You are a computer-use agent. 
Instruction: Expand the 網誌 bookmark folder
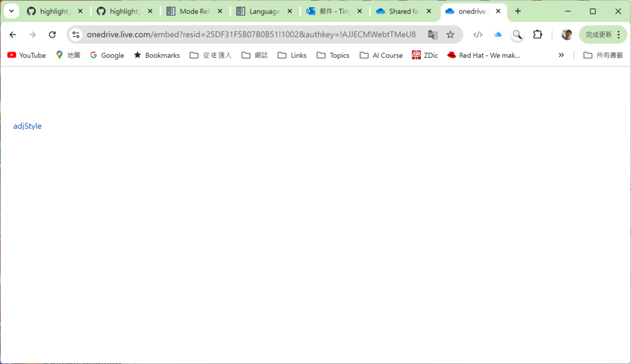click(x=254, y=55)
